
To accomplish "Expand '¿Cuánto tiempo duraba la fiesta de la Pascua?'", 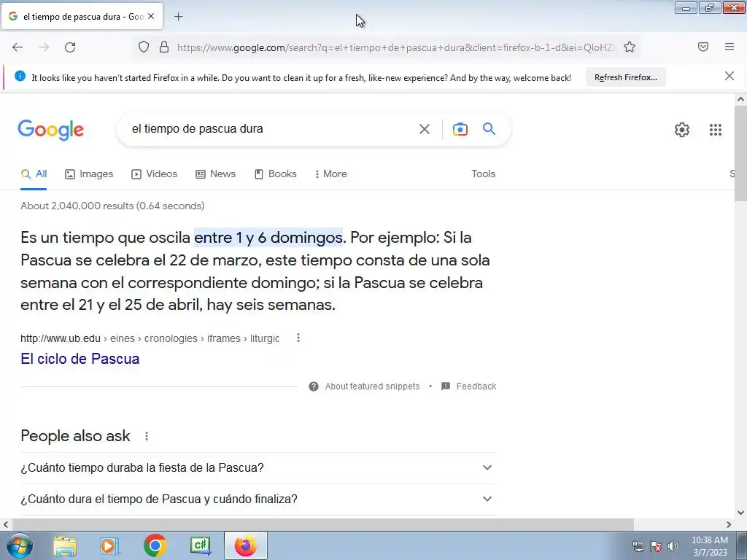I will (258, 468).
